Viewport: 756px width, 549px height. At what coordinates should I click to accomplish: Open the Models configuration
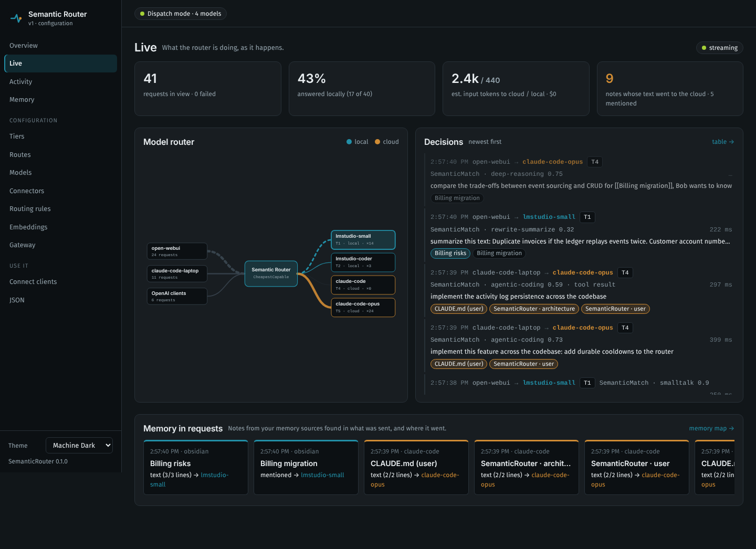pos(60,173)
